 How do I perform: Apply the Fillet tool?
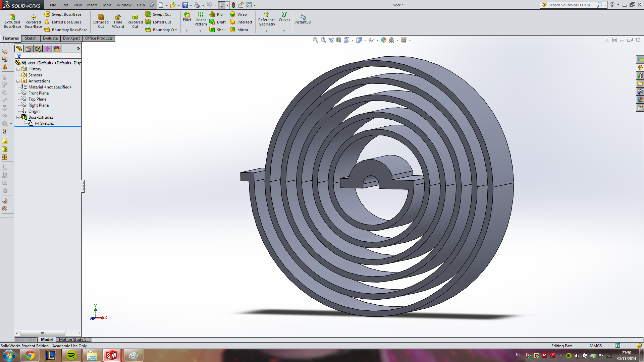[187, 17]
